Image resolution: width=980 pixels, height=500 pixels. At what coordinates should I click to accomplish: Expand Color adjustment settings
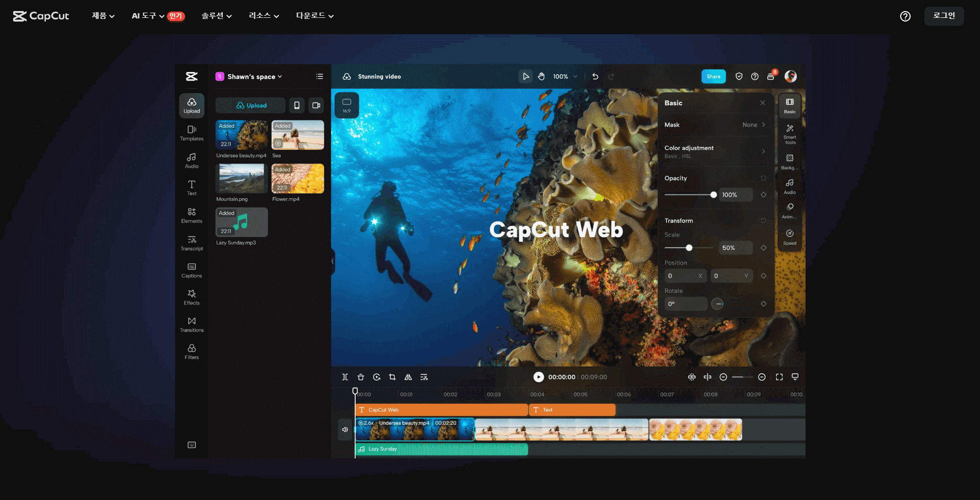point(715,151)
